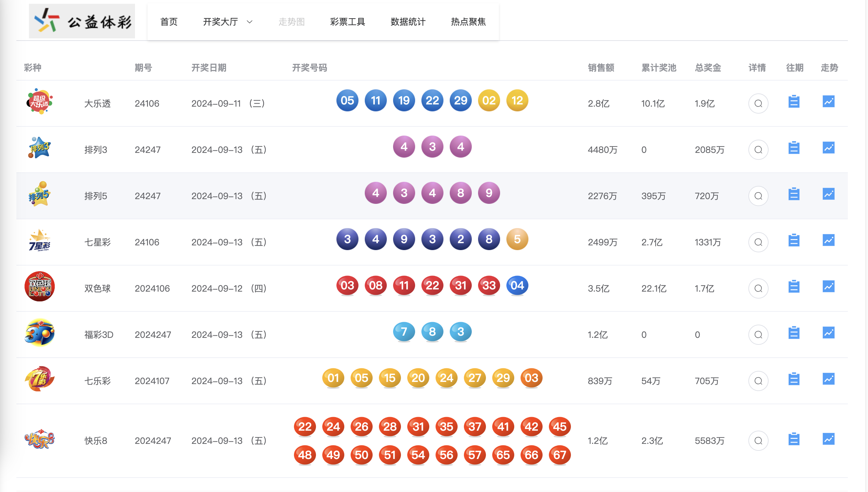Click the 七星彩 lottery name
Image resolution: width=868 pixels, height=492 pixels.
97,242
